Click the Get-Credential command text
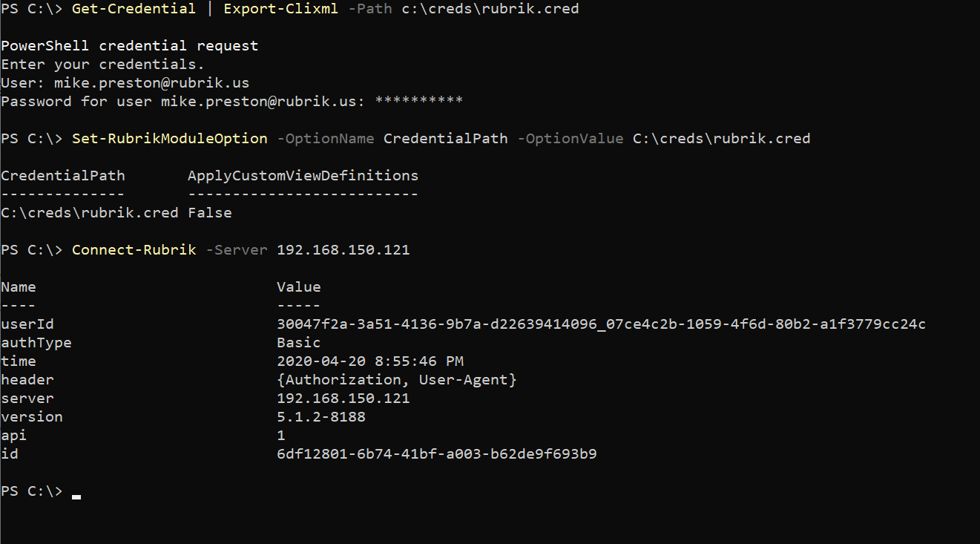The width and height of the screenshot is (980, 544). coord(134,9)
